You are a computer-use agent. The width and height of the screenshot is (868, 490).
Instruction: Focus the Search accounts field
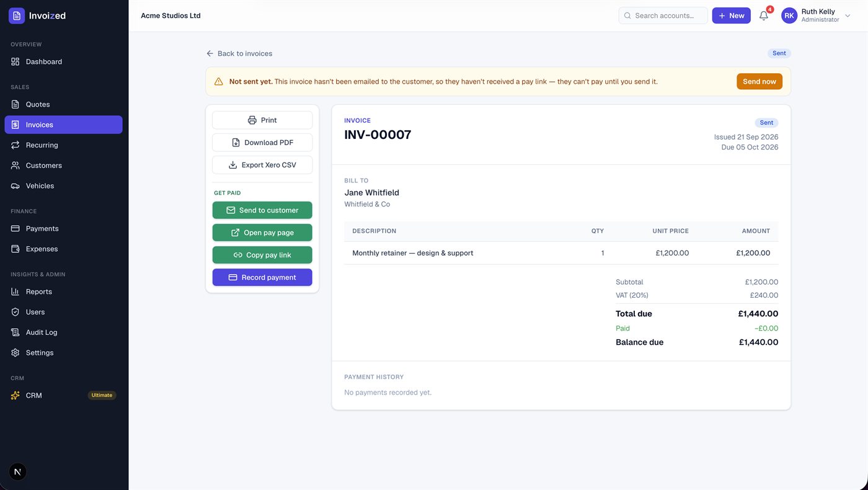pyautogui.click(x=663, y=16)
